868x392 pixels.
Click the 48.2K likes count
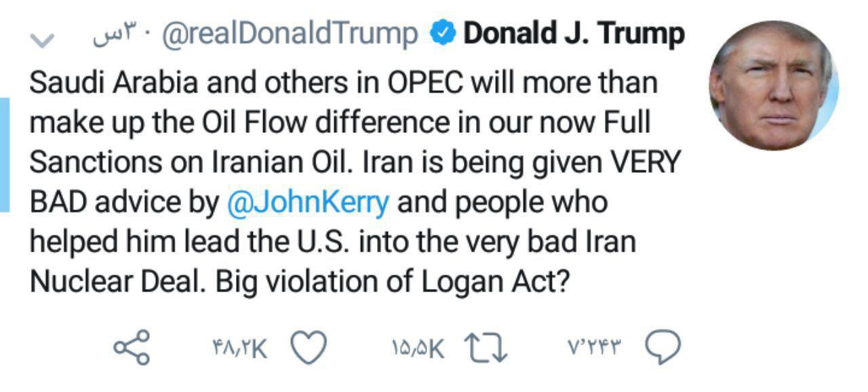pos(239,349)
